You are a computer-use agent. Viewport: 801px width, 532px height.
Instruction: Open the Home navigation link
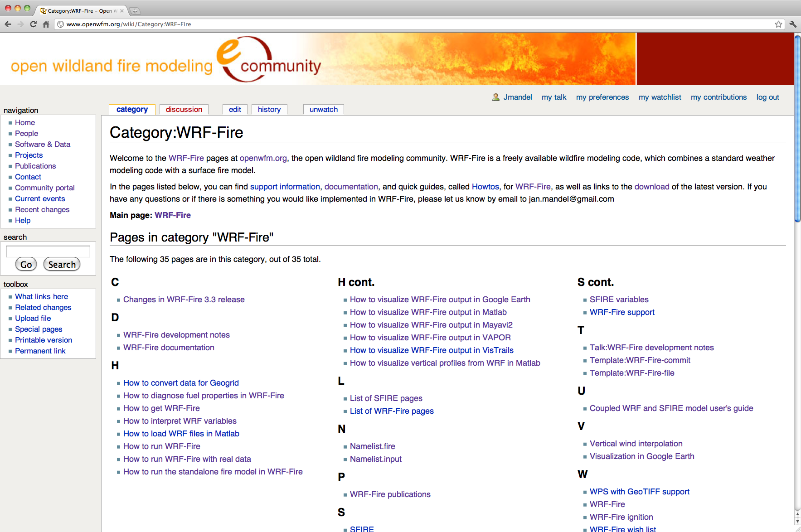pyautogui.click(x=25, y=122)
